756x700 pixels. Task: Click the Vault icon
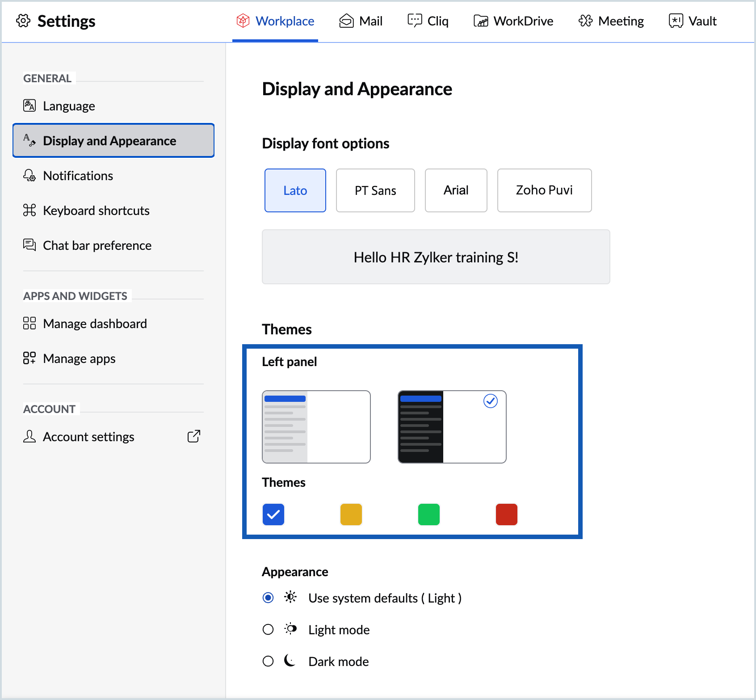pos(676,21)
